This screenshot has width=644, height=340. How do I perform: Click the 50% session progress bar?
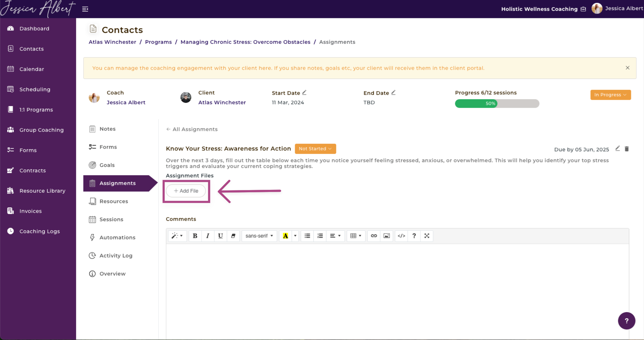tap(497, 104)
